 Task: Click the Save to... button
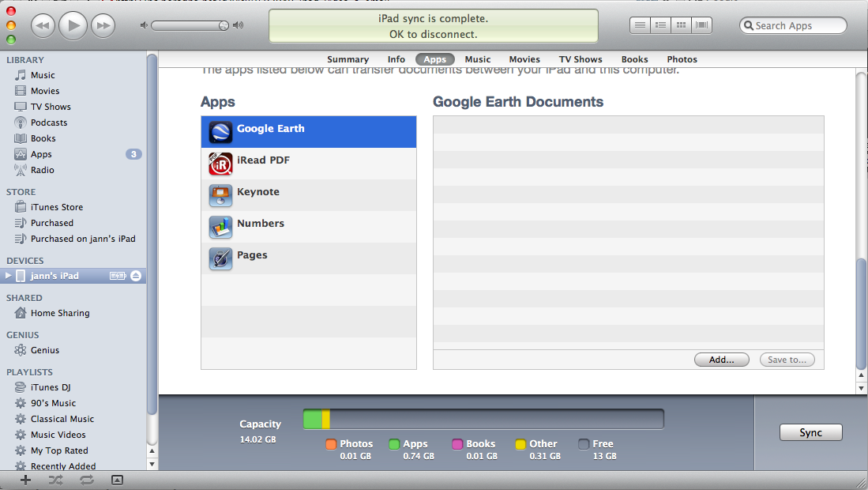(x=787, y=360)
